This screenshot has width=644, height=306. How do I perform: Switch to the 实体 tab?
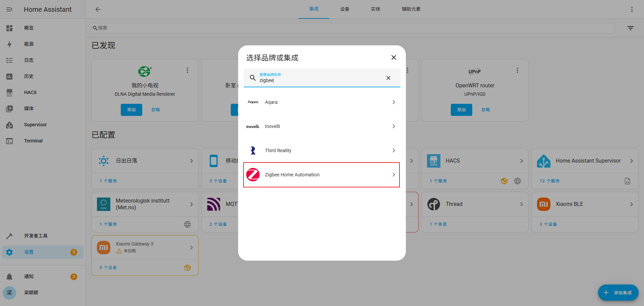pos(376,9)
